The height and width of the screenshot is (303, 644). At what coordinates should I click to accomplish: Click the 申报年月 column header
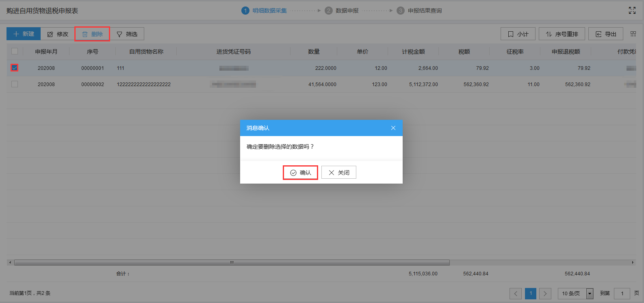pos(46,52)
